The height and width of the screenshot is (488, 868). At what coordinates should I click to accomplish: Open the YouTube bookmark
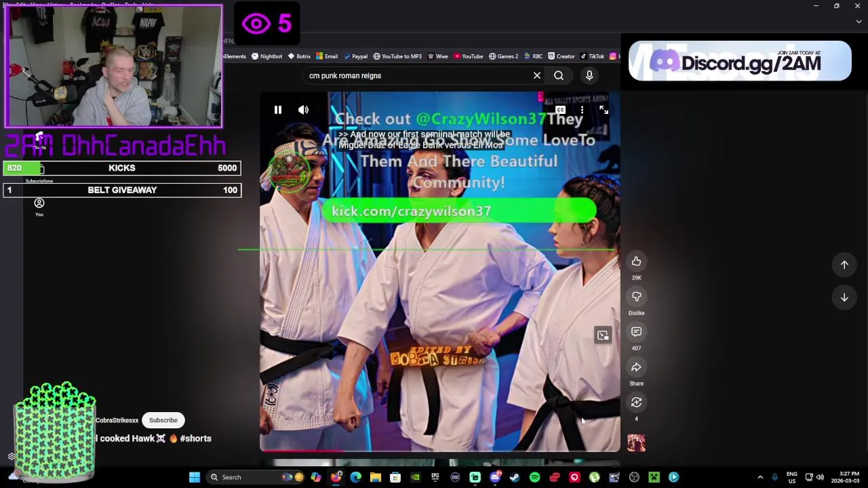tap(468, 56)
